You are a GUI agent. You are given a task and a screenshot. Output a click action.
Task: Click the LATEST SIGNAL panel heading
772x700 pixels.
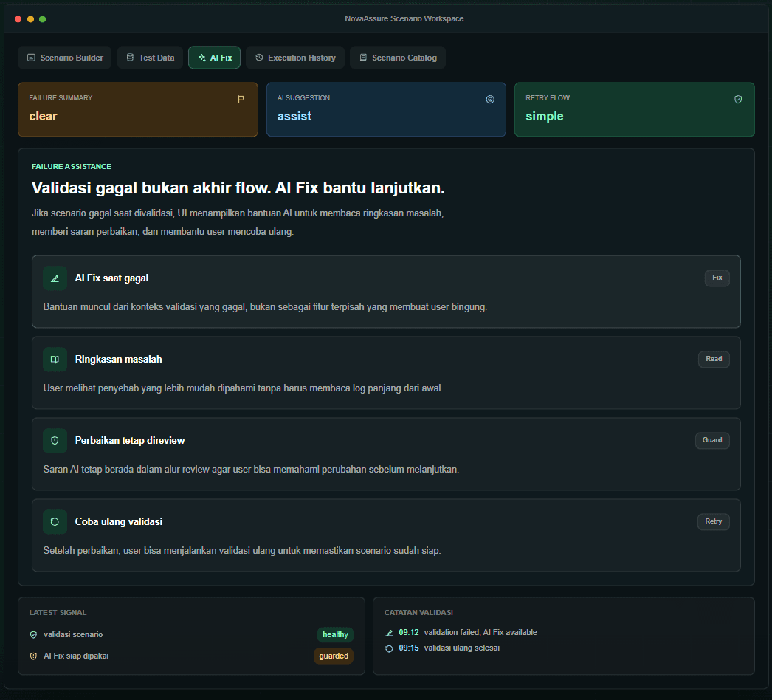(x=58, y=613)
